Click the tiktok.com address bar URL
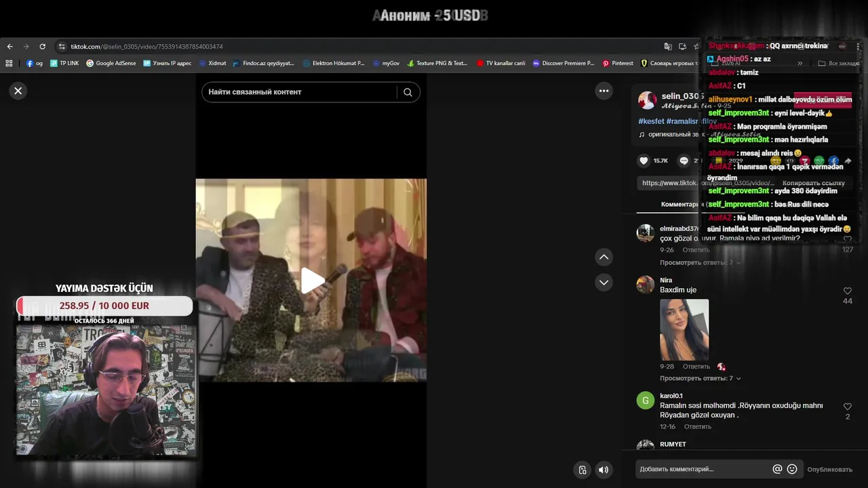The image size is (868, 488). click(x=146, y=47)
